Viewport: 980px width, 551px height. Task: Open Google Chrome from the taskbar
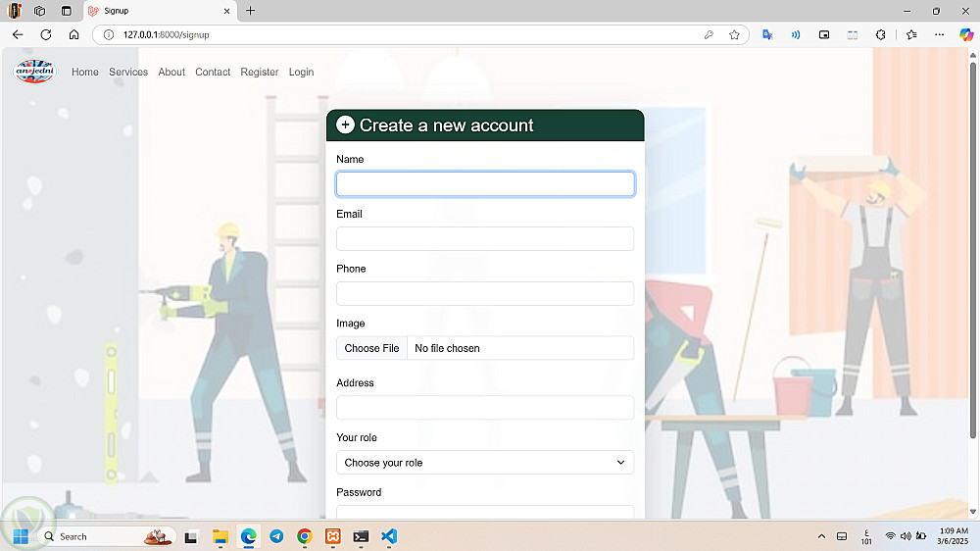click(305, 536)
